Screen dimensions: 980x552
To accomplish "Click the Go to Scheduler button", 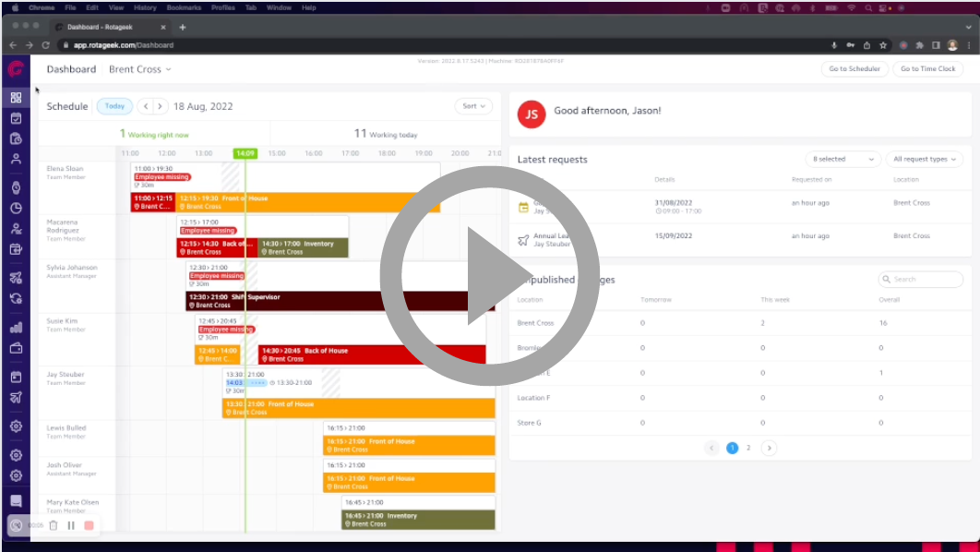I will click(x=854, y=68).
